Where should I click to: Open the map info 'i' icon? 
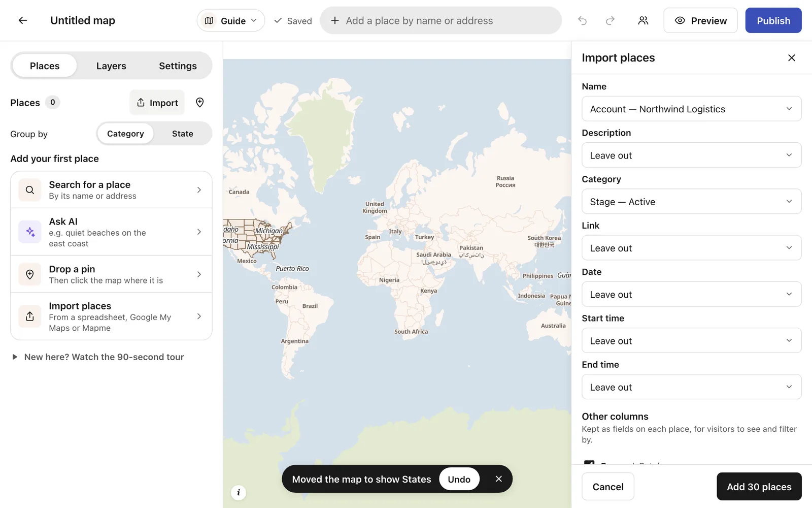point(239,492)
